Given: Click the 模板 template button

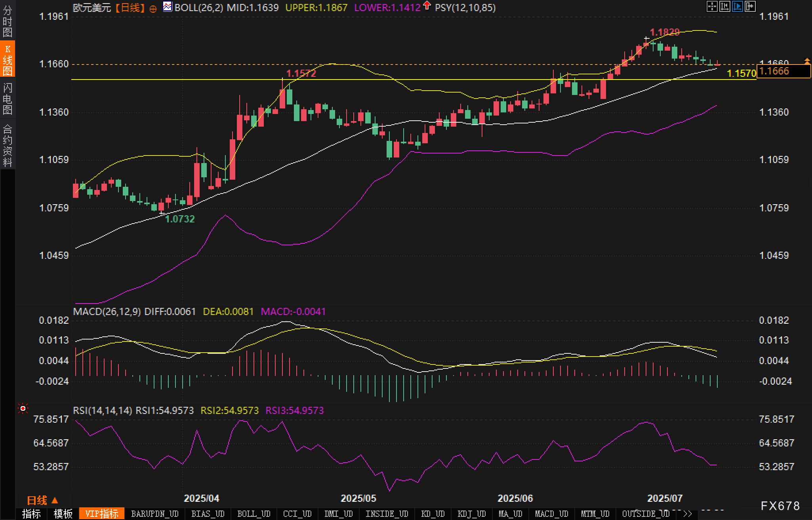Looking at the screenshot, I should [x=63, y=514].
